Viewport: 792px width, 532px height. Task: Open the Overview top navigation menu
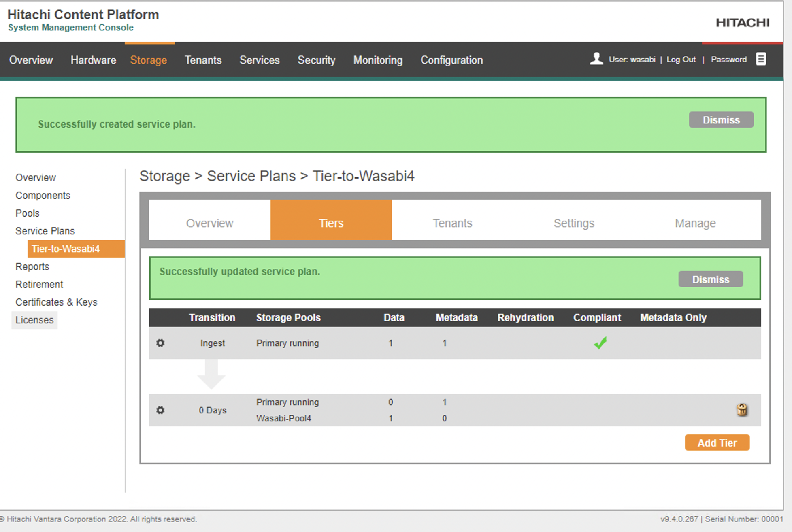(31, 60)
